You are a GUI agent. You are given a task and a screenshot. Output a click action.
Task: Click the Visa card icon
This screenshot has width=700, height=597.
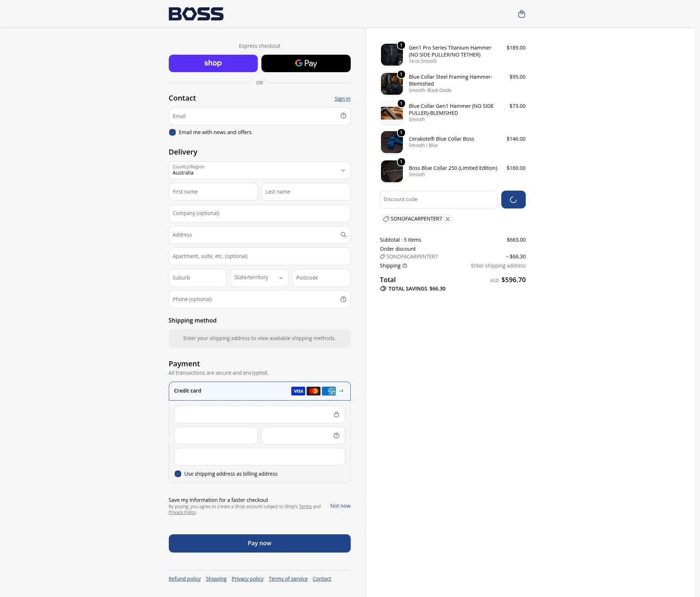click(298, 391)
